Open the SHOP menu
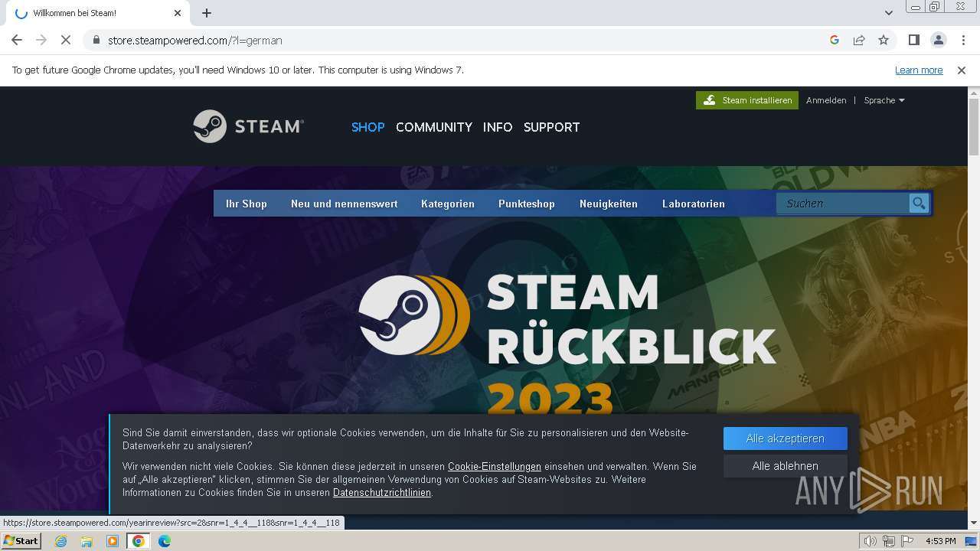Image resolution: width=980 pixels, height=551 pixels. [367, 127]
